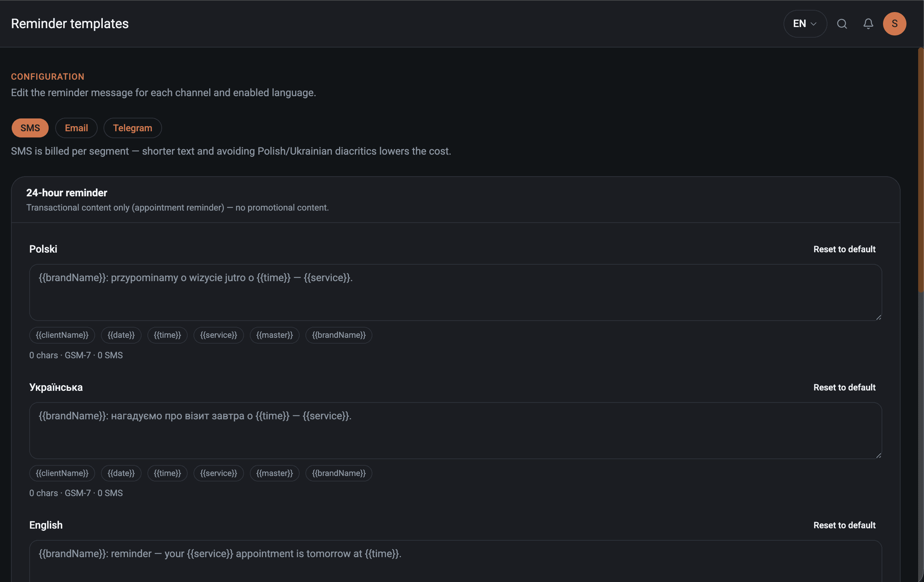Insert {{service}} chip under Українська template
The image size is (924, 582).
pos(219,473)
